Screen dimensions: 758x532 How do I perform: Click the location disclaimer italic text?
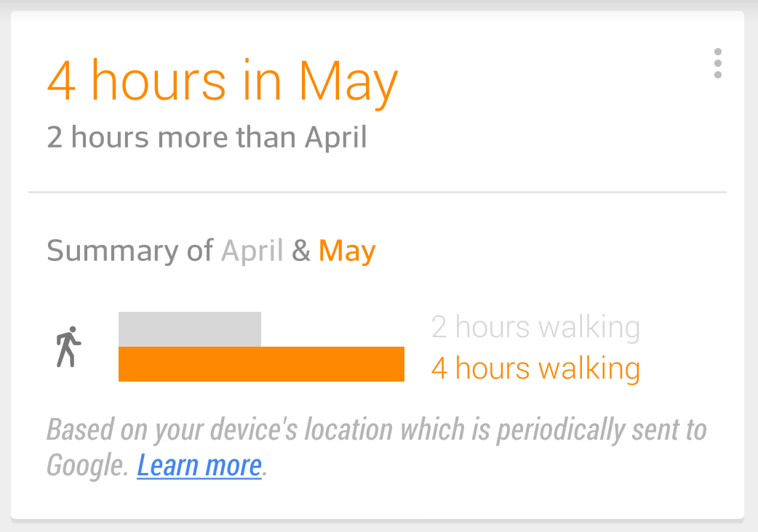377,448
